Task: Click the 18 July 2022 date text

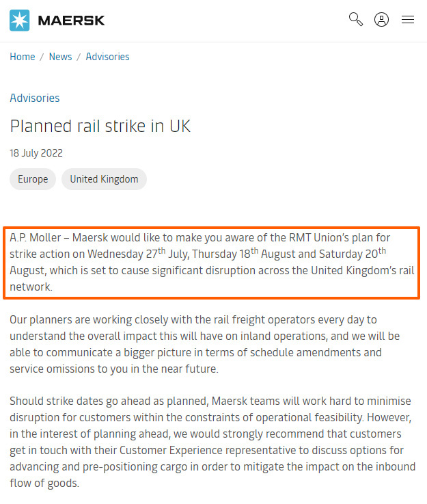Action: [36, 153]
